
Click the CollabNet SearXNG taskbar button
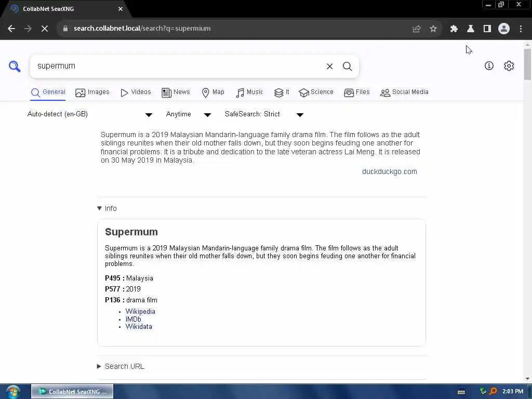click(x=72, y=392)
